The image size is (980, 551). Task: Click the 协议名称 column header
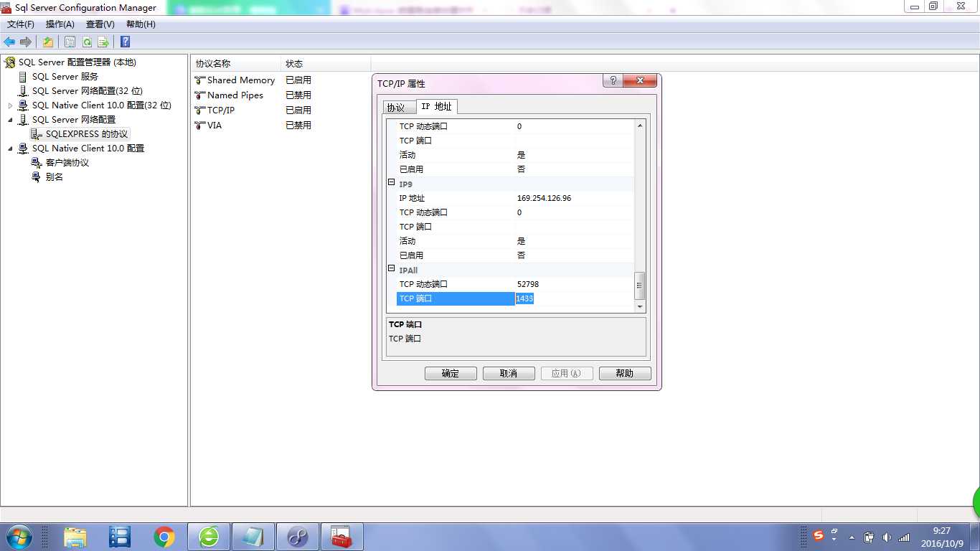(x=235, y=64)
